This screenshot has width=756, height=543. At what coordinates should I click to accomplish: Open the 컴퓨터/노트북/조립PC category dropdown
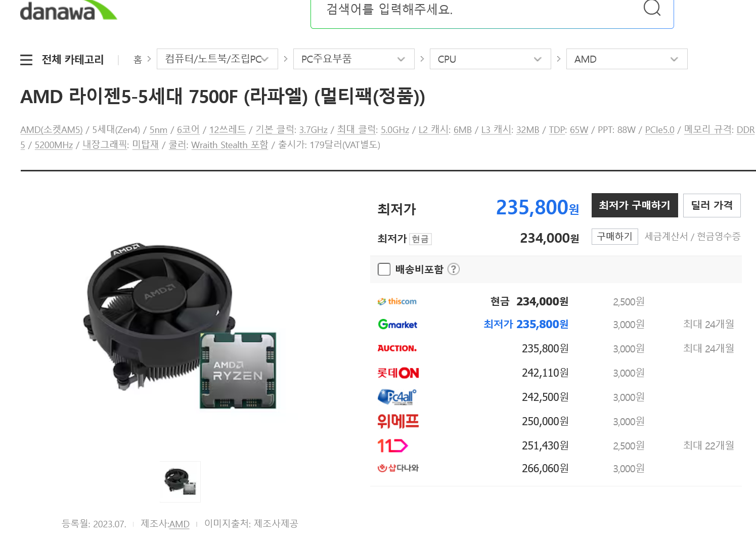(217, 59)
